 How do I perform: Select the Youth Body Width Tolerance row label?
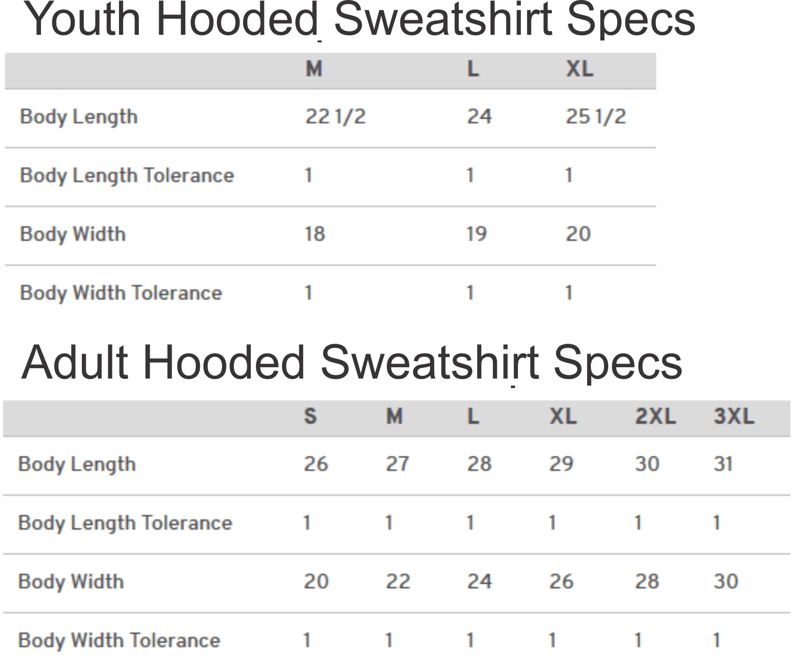tap(120, 293)
